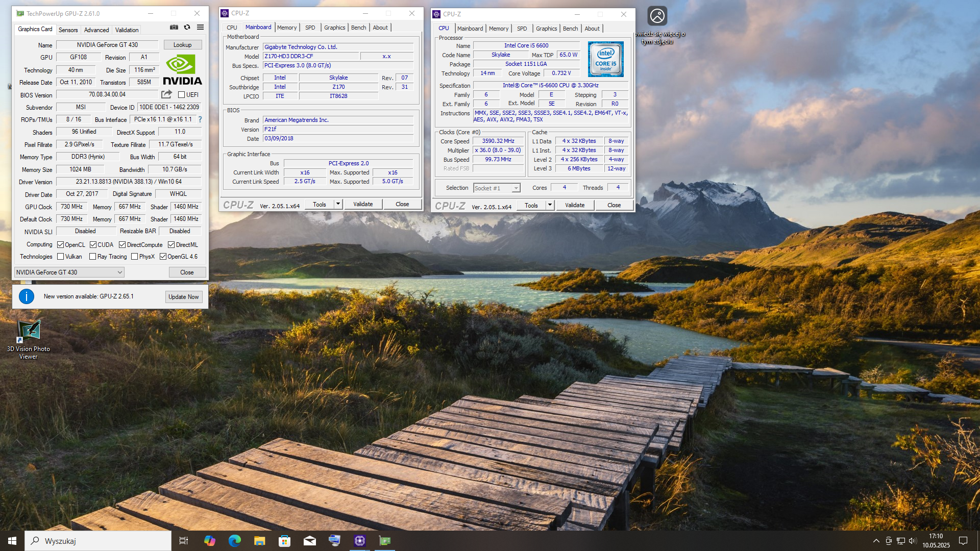Expand the NVIDIA GeForce GT 430 dropdown
This screenshot has width=980, height=551.
click(119, 272)
